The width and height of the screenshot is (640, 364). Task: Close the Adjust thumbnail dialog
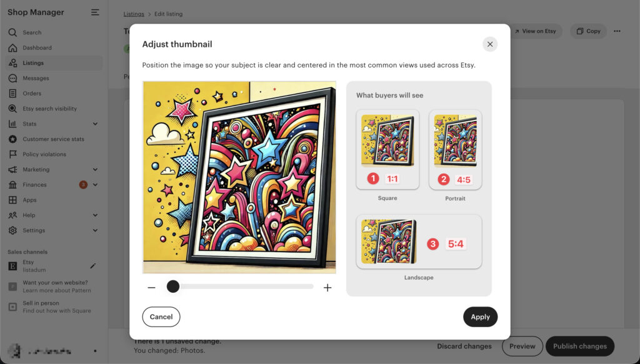[490, 44]
